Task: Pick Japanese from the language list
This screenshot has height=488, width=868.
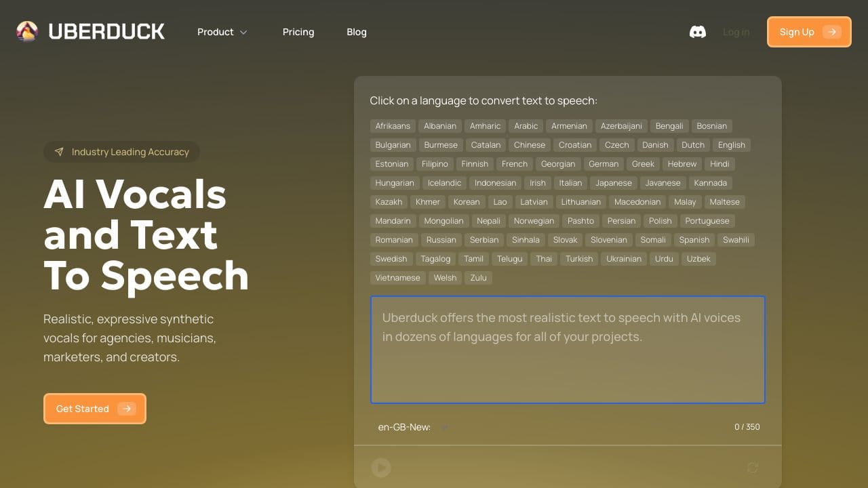Action: pyautogui.click(x=614, y=183)
